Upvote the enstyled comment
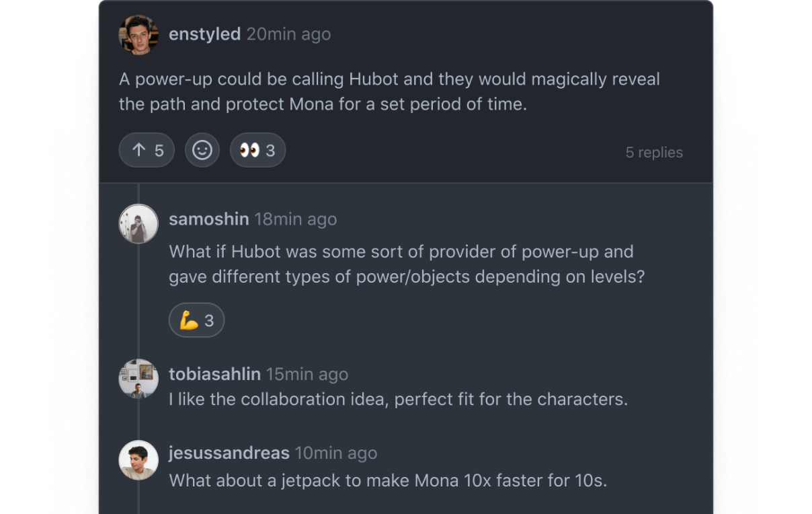Screen dimensions: 812x514 [x=147, y=150]
